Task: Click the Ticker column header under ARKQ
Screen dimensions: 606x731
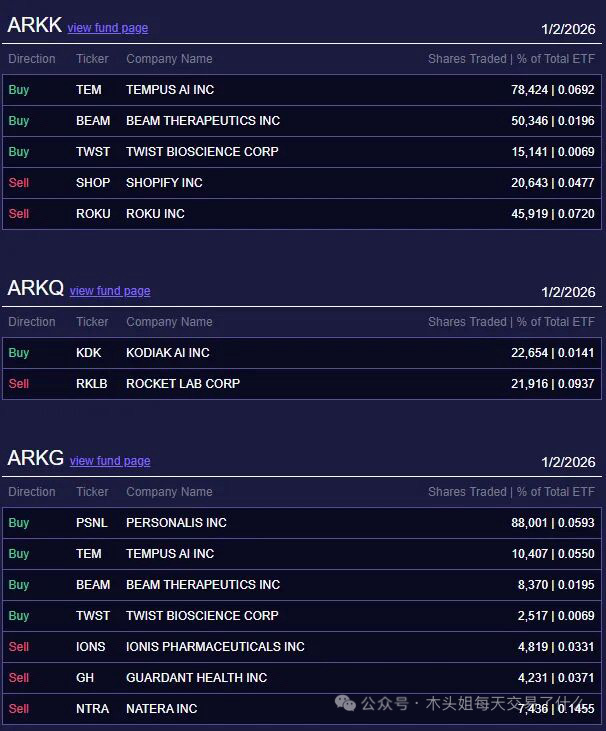Action: tap(92, 322)
